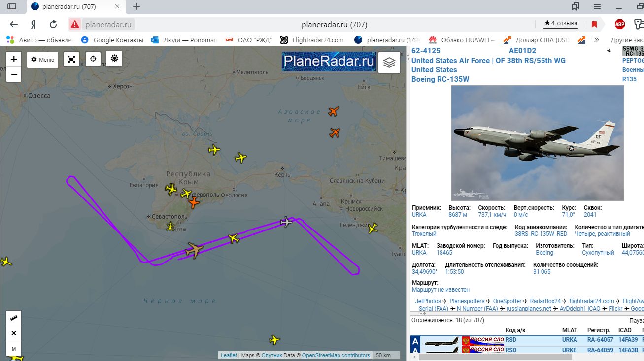Open Flickr photo search link
644x361 pixels.
coord(615,309)
